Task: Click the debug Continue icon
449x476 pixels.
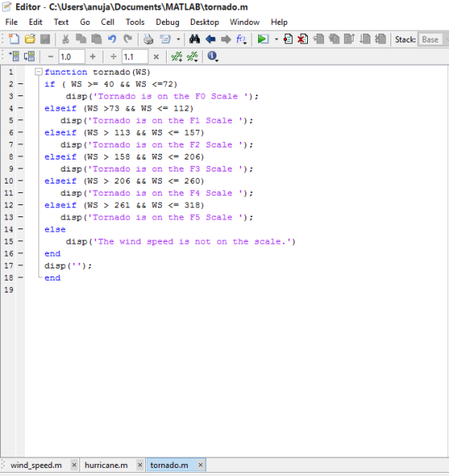Action: click(x=365, y=39)
